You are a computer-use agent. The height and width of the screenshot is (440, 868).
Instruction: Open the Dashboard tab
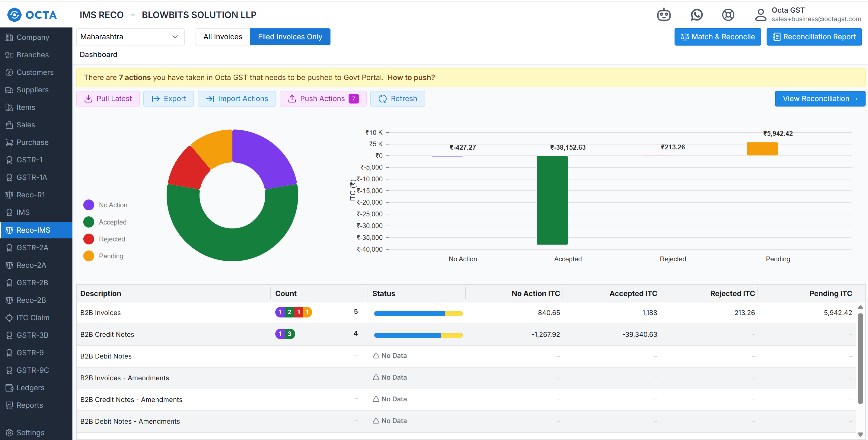click(98, 55)
